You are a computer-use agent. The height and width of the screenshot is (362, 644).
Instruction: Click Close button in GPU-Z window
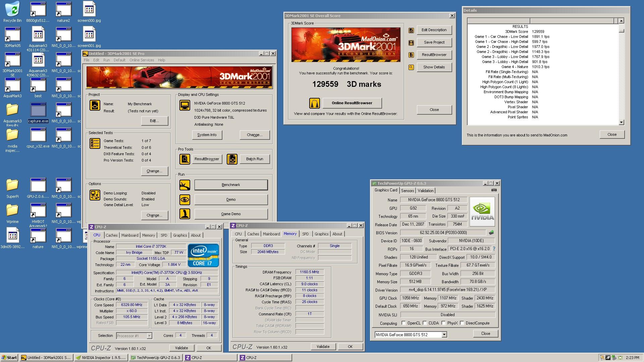pyautogui.click(x=485, y=334)
